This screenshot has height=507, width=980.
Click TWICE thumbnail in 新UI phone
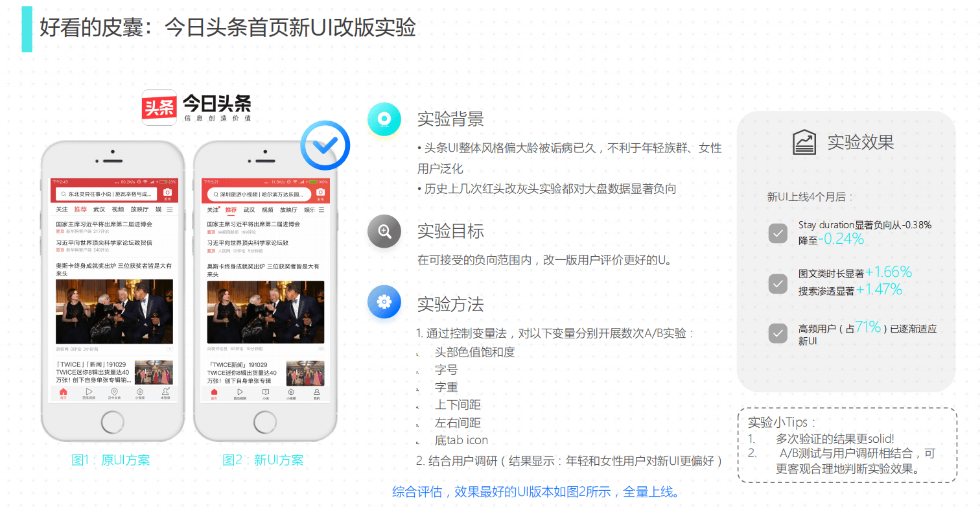coord(305,373)
